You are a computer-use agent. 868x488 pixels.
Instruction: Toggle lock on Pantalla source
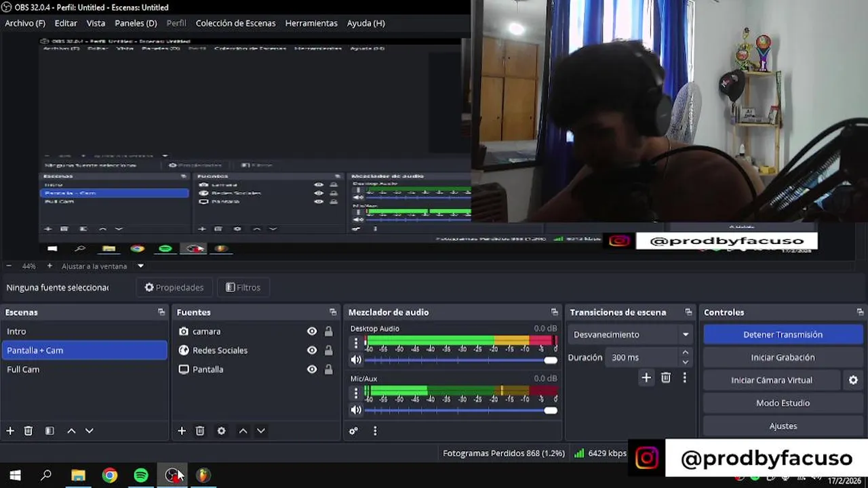tap(328, 369)
